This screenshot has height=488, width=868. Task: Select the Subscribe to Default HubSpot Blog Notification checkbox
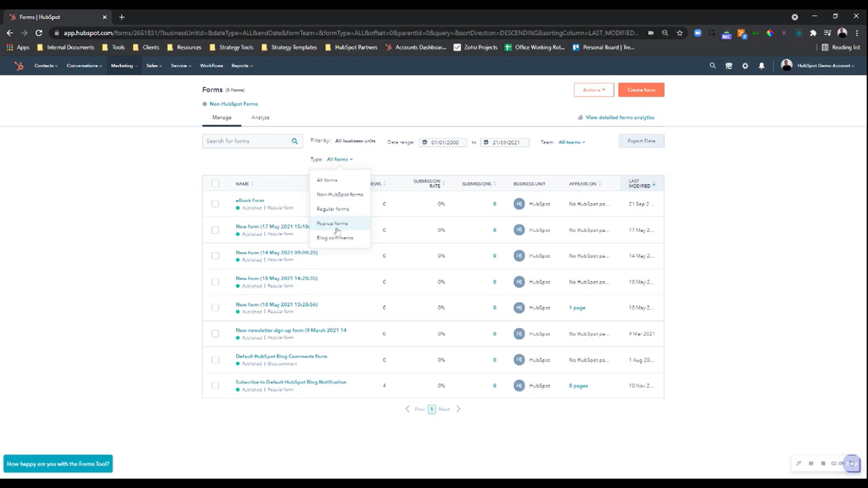[x=216, y=385]
